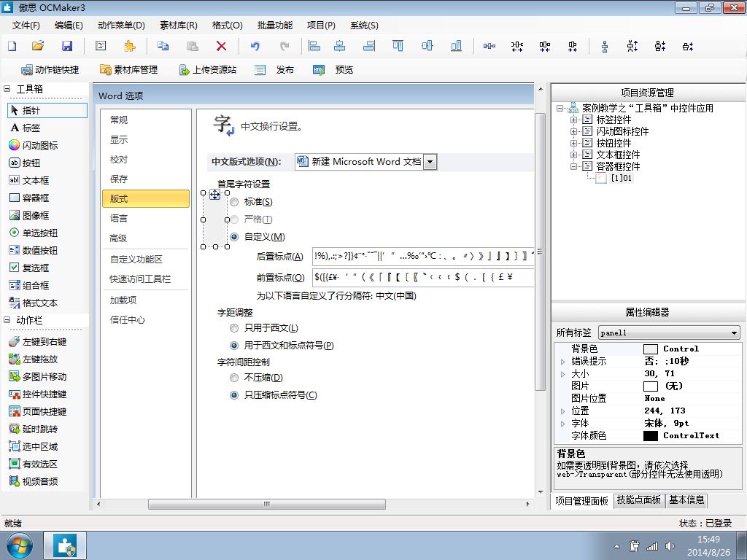The width and height of the screenshot is (747, 560).
Task: Open the 新建 Microsoft Word 文档 dropdown
Action: point(430,162)
